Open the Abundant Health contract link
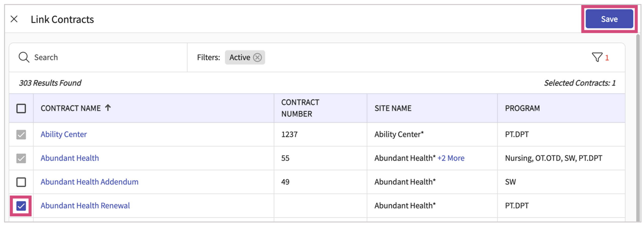Image resolution: width=644 pixels, height=225 pixels. (x=70, y=158)
